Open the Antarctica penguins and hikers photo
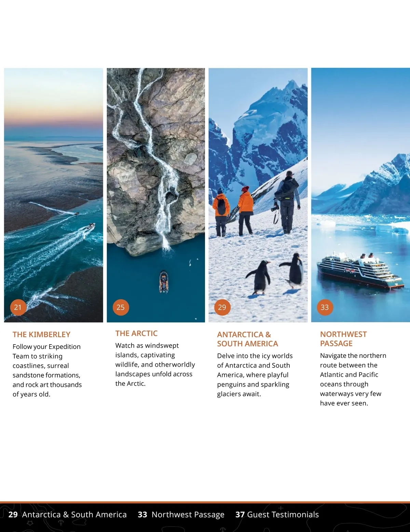Viewport: 410px width, 532px height. [x=258, y=195]
